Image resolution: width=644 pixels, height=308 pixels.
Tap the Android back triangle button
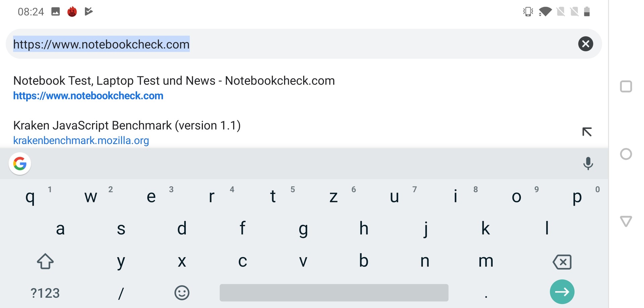[x=626, y=221]
